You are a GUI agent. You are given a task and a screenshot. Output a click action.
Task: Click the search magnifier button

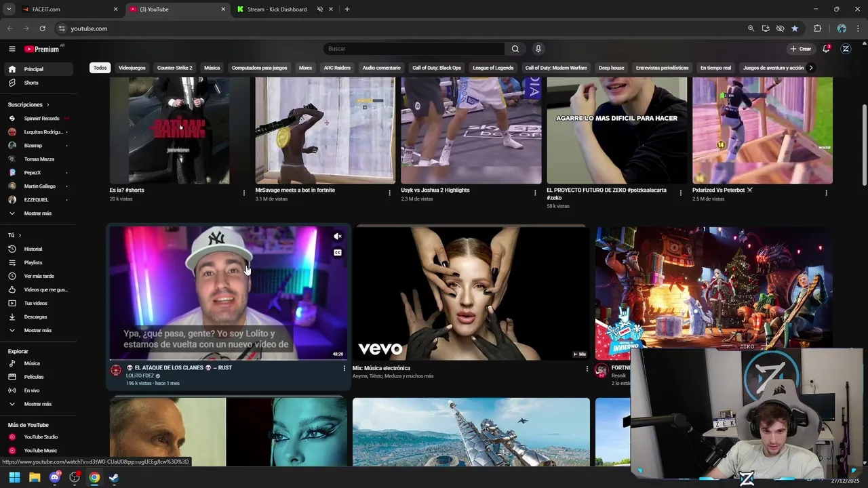tap(515, 49)
